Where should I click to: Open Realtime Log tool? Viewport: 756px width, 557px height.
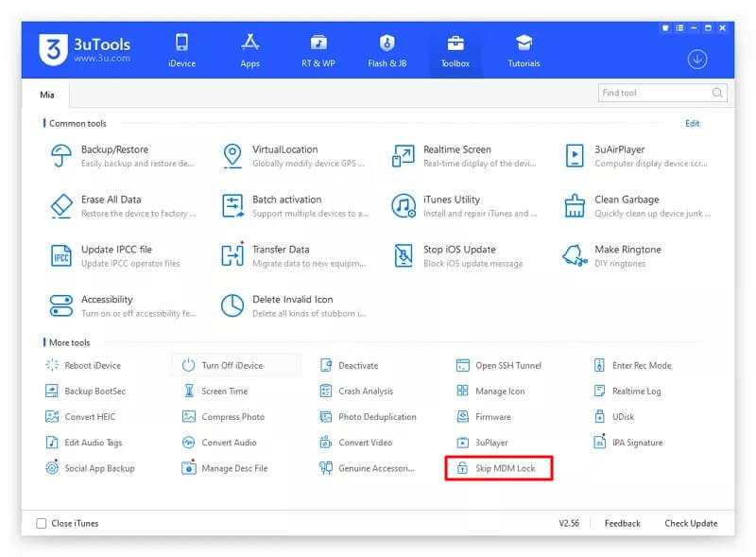627,391
